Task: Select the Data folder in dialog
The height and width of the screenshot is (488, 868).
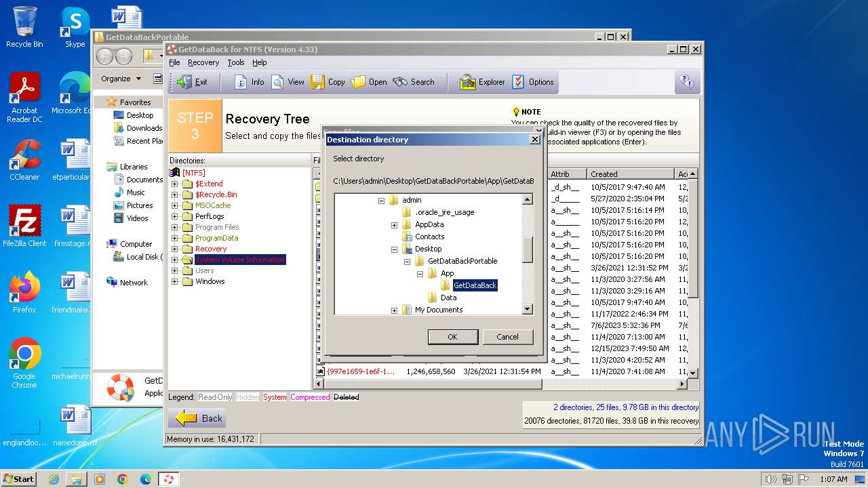Action: 448,298
